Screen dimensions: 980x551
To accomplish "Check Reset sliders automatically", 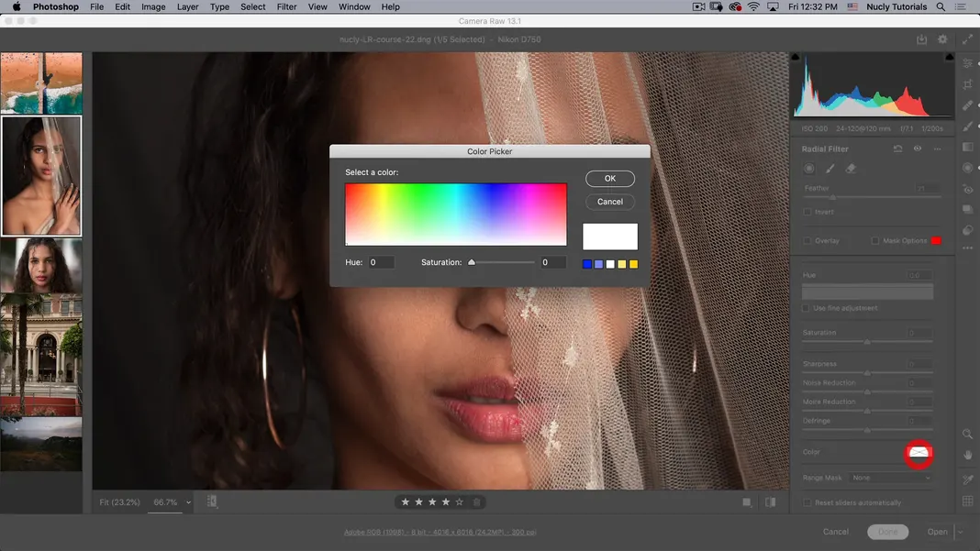I will [807, 503].
